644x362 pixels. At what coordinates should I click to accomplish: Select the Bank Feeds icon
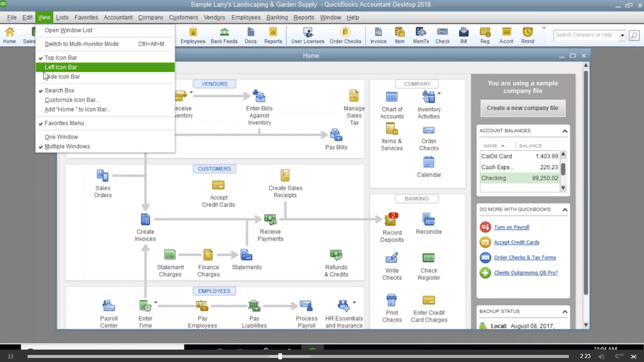click(224, 35)
